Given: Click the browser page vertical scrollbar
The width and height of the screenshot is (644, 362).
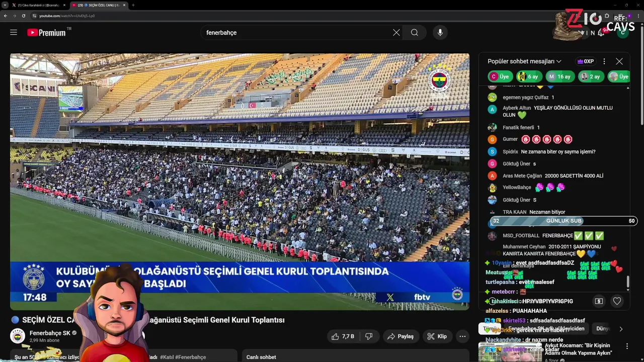Looking at the screenshot, I should (641, 75).
